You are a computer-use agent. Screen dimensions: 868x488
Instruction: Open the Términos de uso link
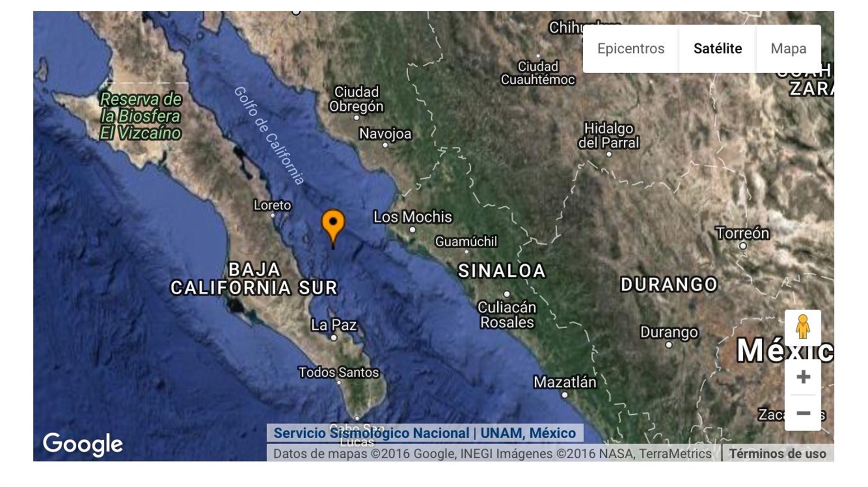[x=777, y=453]
